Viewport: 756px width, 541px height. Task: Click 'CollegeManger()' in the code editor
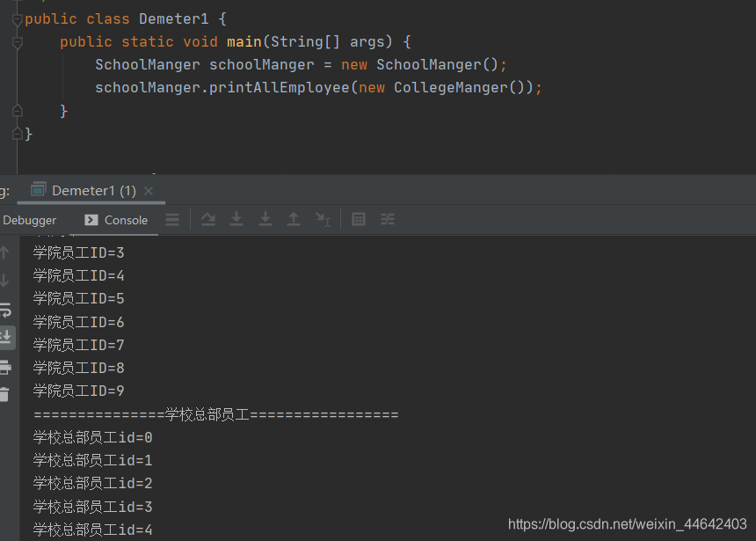pyautogui.click(x=459, y=88)
